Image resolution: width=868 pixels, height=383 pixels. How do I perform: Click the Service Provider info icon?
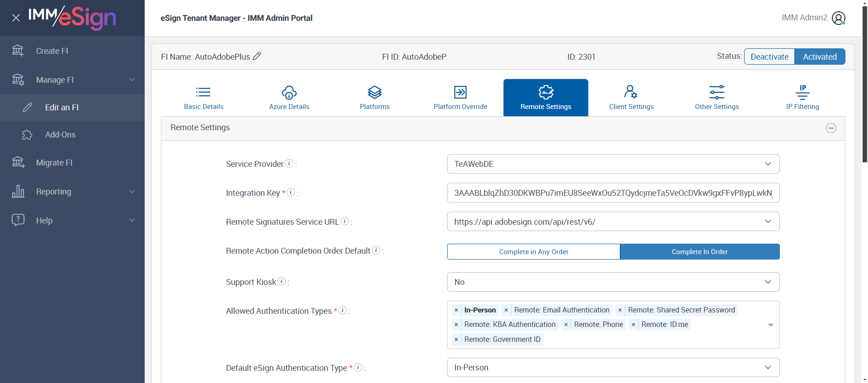coord(289,163)
